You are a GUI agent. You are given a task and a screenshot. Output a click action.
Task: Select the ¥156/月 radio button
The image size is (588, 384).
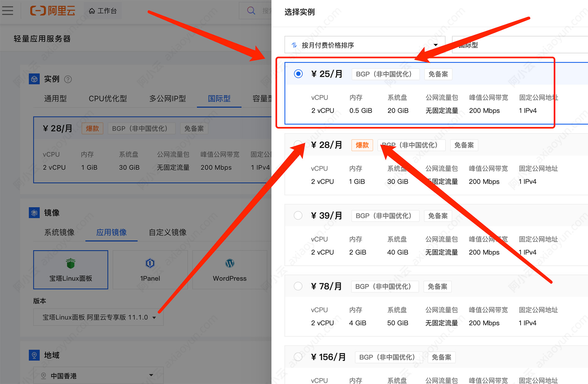(x=298, y=357)
